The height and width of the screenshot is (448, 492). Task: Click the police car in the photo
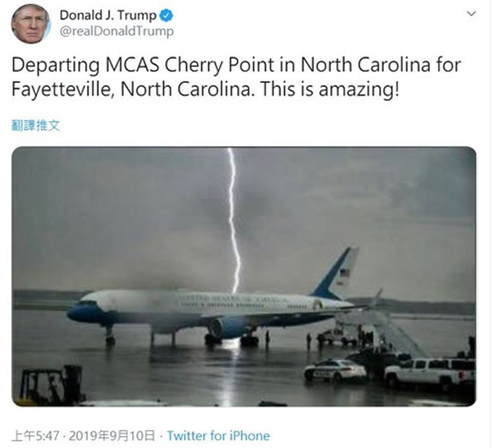pyautogui.click(x=335, y=369)
